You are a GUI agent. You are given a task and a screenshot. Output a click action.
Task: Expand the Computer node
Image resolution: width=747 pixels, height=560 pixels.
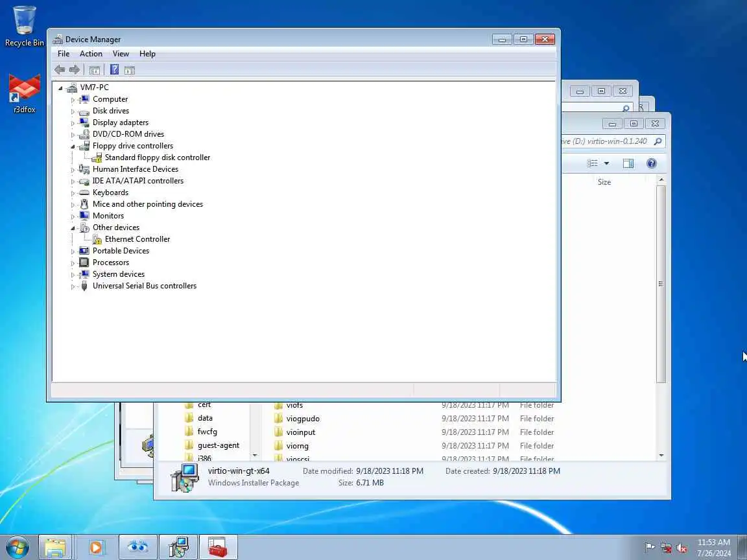point(73,100)
